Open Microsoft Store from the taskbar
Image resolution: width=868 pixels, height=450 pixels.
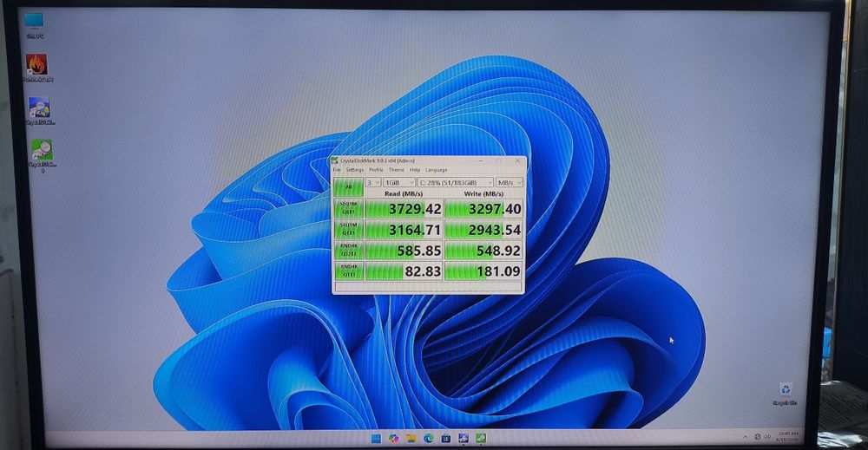tap(445, 439)
